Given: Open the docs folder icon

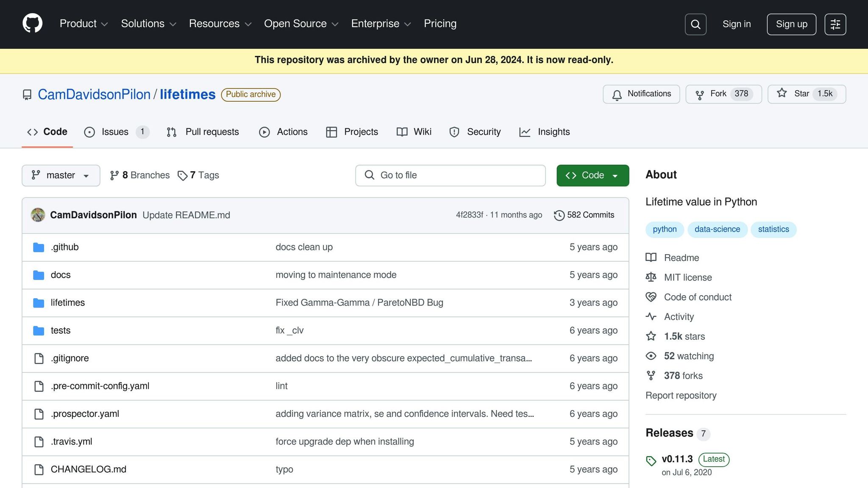Looking at the screenshot, I should point(39,275).
